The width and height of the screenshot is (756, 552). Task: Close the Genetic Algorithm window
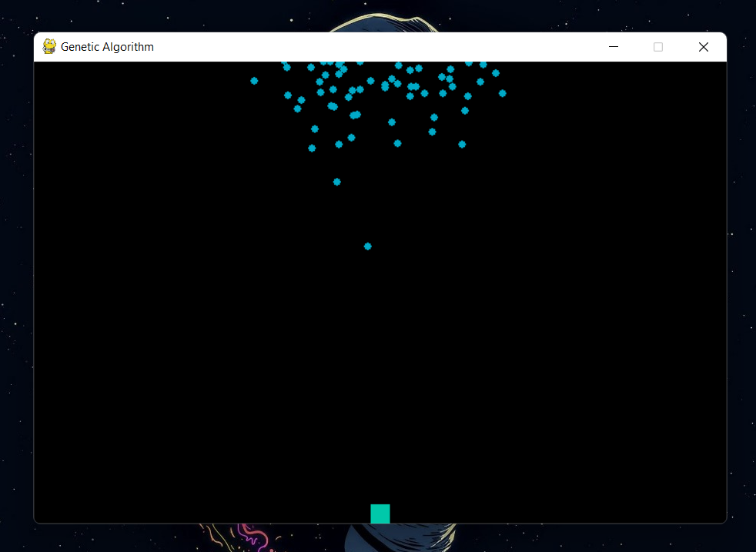[704, 47]
